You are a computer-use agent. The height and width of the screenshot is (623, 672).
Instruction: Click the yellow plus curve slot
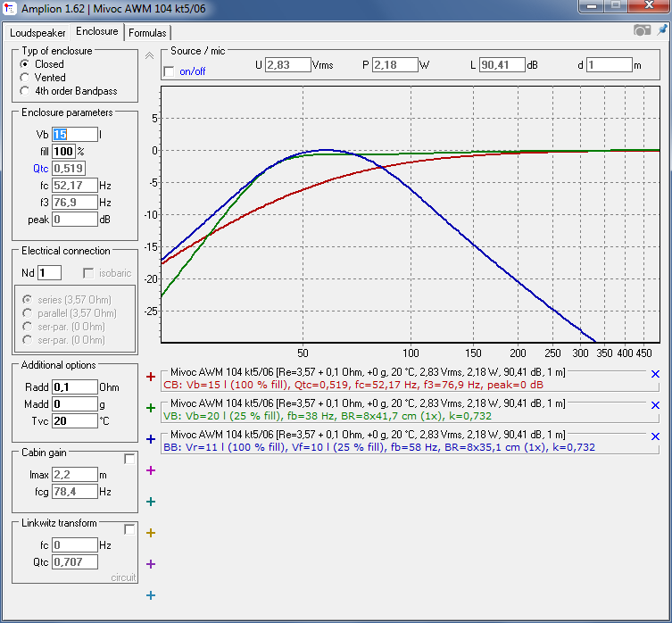pos(151,533)
